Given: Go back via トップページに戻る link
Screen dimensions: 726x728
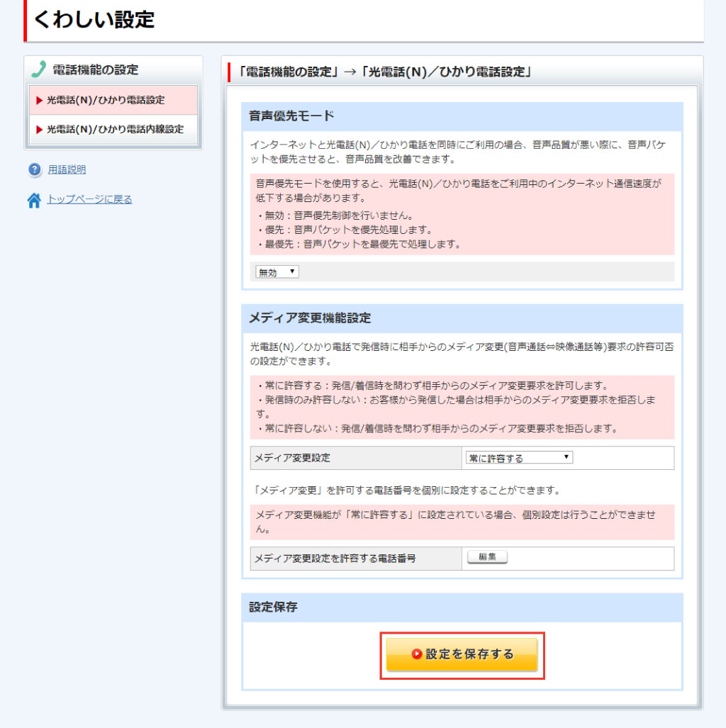Looking at the screenshot, I should (x=89, y=200).
